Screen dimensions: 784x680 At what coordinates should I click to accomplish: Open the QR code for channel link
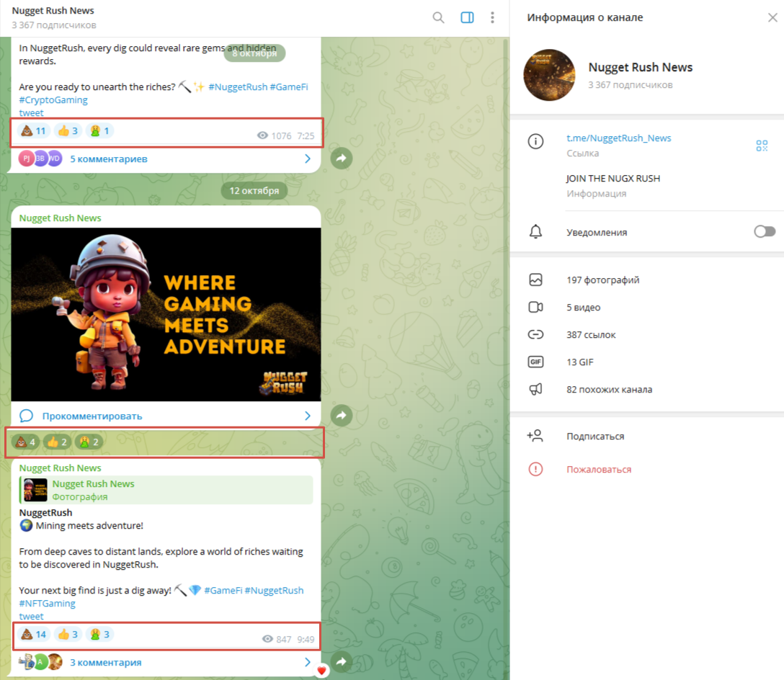pyautogui.click(x=762, y=146)
